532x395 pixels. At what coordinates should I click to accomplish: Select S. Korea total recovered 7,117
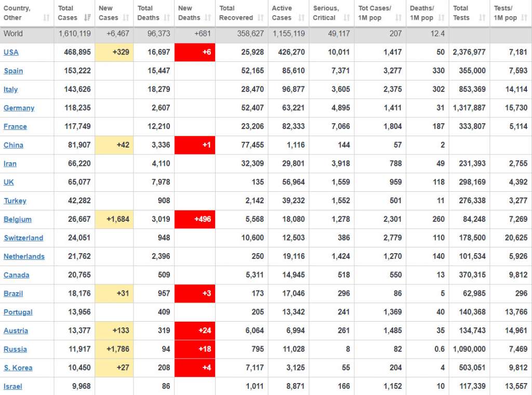pos(255,368)
